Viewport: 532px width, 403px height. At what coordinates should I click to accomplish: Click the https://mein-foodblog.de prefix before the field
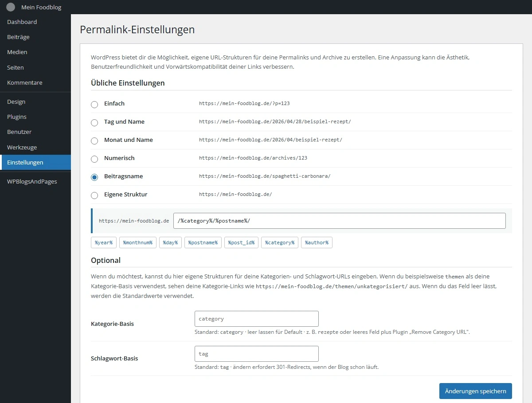134,221
